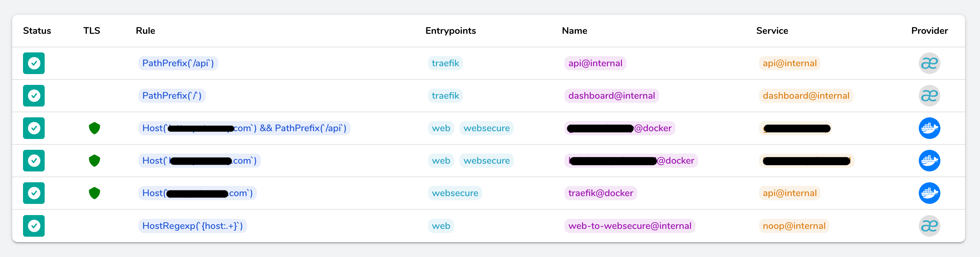
Task: Click the dashboard@internal name badge
Action: 612,95
